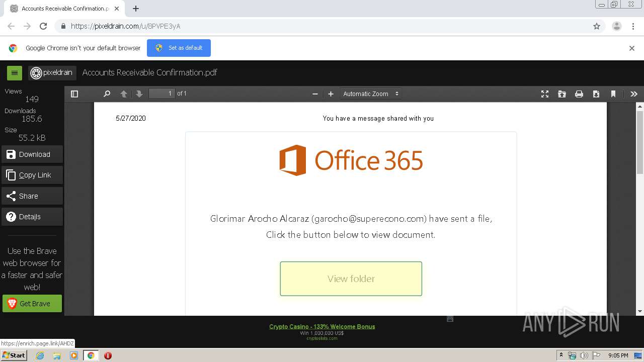Open the Crypto Casino welcome bonus link

point(322,326)
